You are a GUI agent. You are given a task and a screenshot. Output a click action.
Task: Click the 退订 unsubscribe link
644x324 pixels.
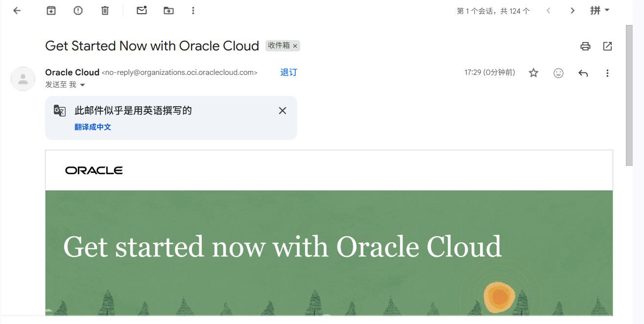[288, 72]
